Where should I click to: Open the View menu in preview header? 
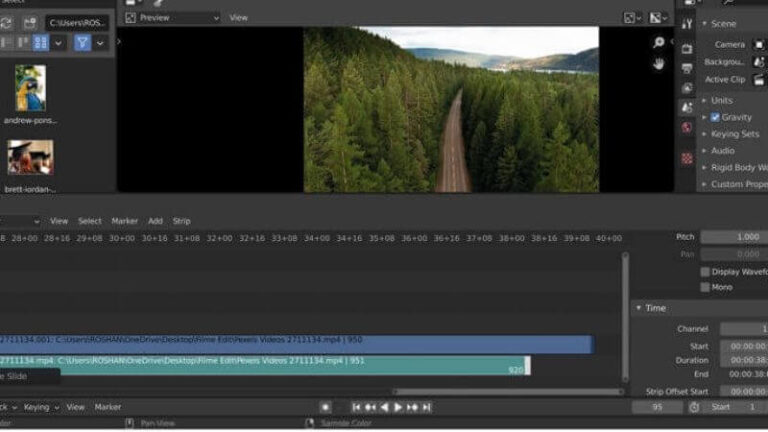(x=239, y=18)
